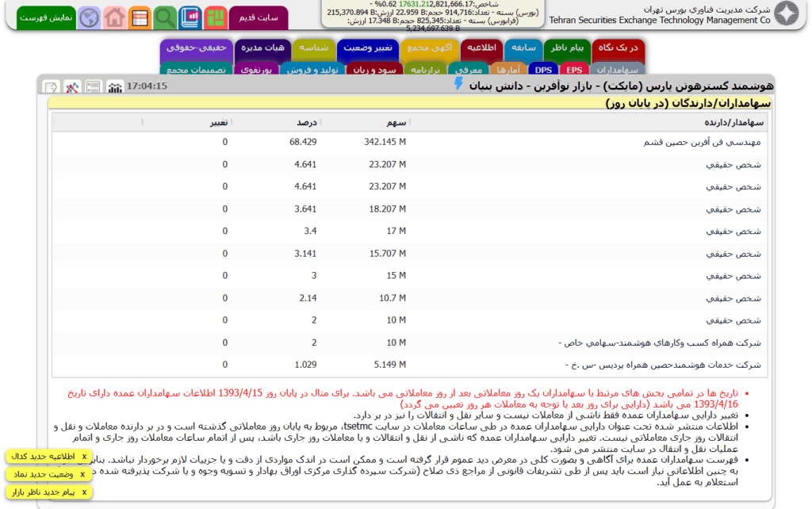Click the 3.641 percent value
This screenshot has width=812, height=509.
[x=305, y=209]
